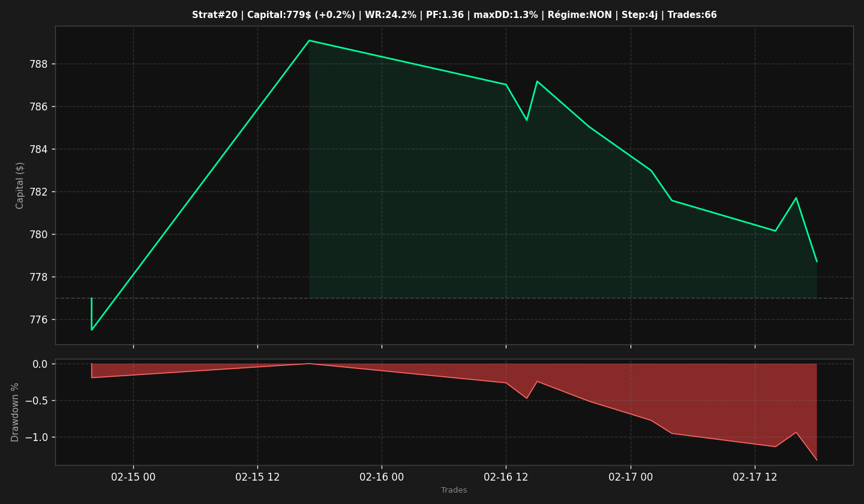Select the 786 tick label on Capital axis
Image resolution: width=864 pixels, height=504 pixels.
[39, 107]
